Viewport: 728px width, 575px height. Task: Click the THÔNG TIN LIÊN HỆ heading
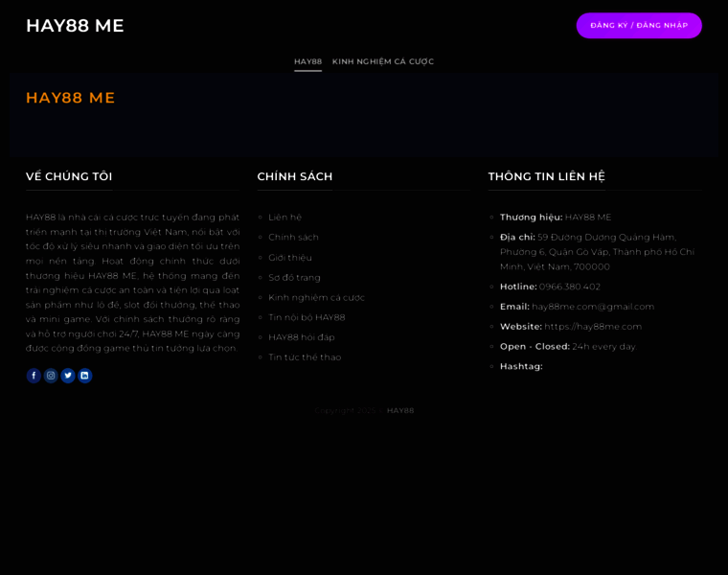[546, 176]
